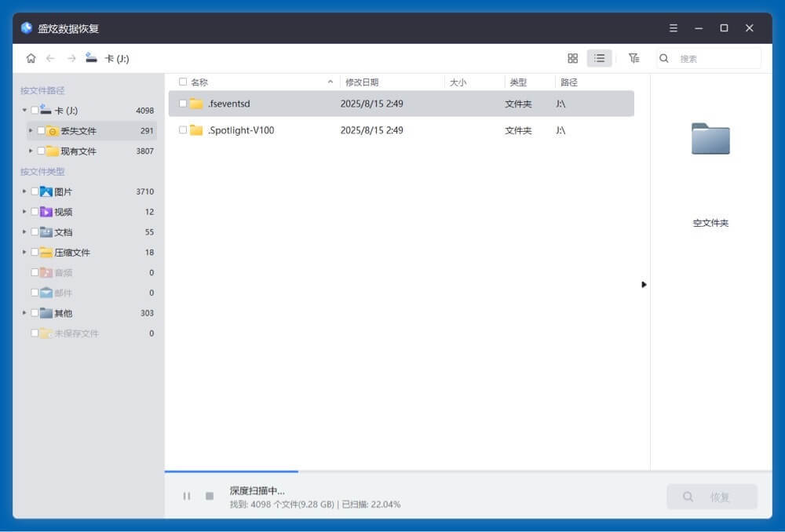Check the select-all checkbox in the name header
The image size is (785, 532).
(x=181, y=81)
